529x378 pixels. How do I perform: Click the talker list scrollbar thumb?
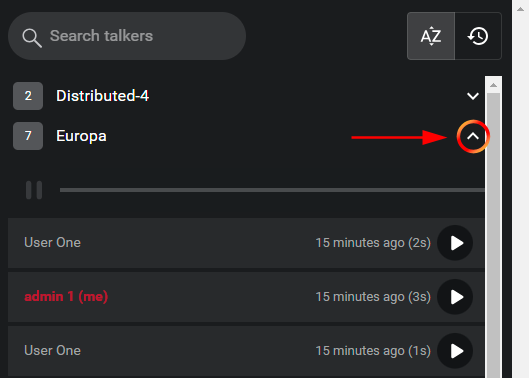point(494,235)
